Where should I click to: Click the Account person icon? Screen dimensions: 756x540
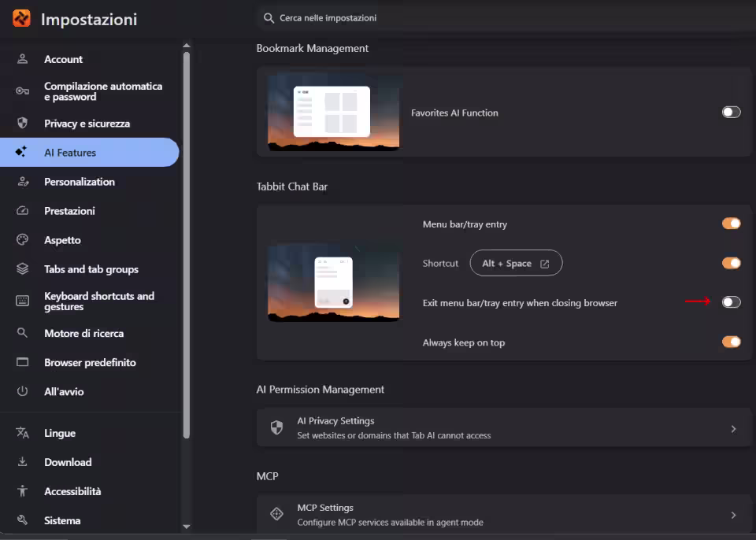[22, 59]
